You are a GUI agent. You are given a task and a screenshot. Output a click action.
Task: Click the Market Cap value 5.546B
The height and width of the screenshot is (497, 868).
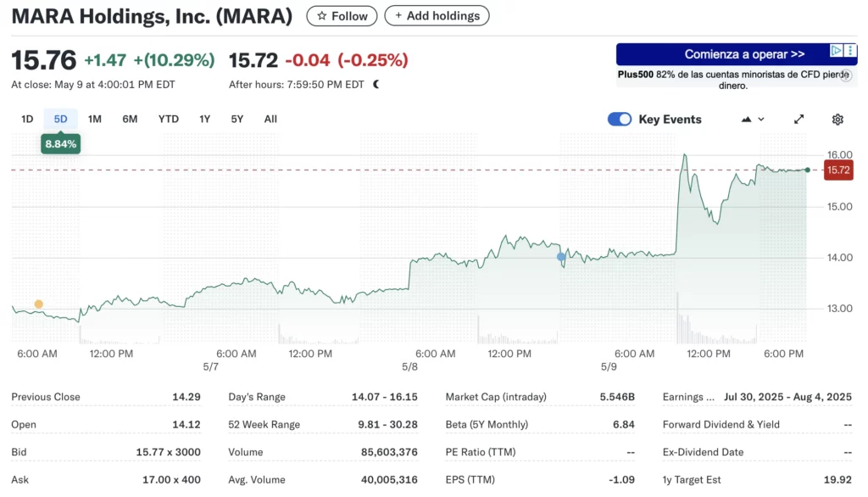coord(617,397)
